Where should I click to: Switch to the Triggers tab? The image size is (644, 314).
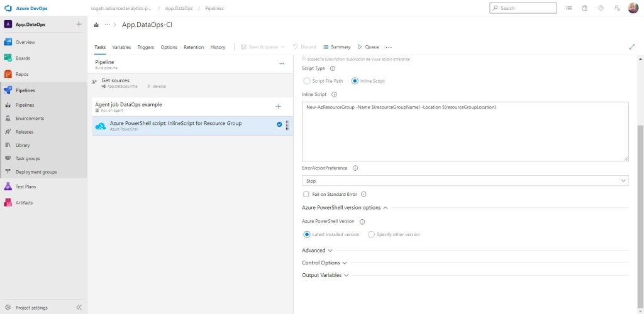tap(145, 47)
